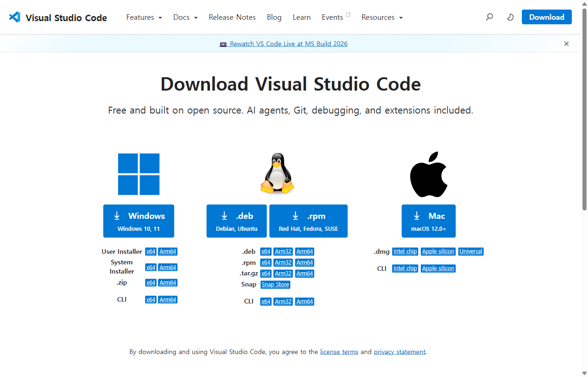Screen dimensions: 588x377
Task: Go to the Blog page
Action: [x=274, y=17]
